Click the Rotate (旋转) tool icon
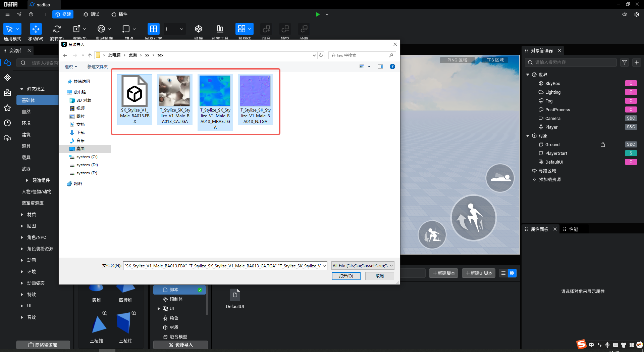Viewport: 644px width, 352px height. [57, 29]
